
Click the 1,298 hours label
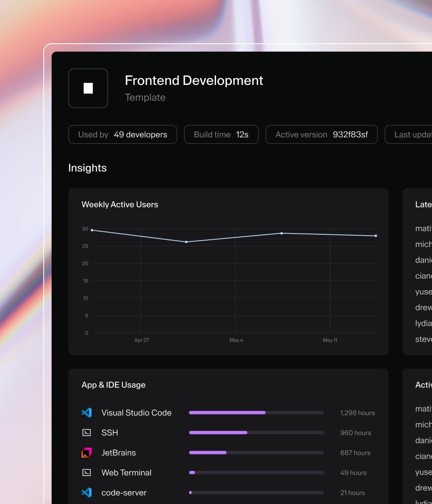coord(358,412)
